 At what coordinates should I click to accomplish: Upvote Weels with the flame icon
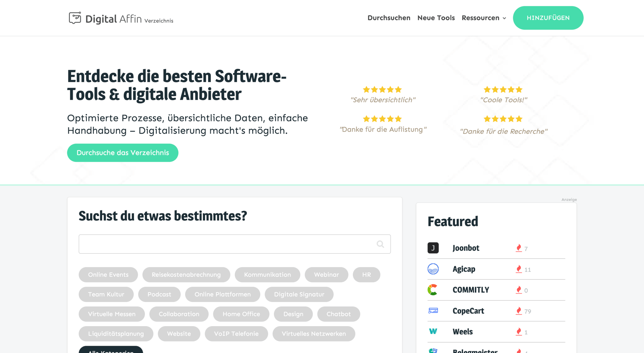click(x=519, y=332)
